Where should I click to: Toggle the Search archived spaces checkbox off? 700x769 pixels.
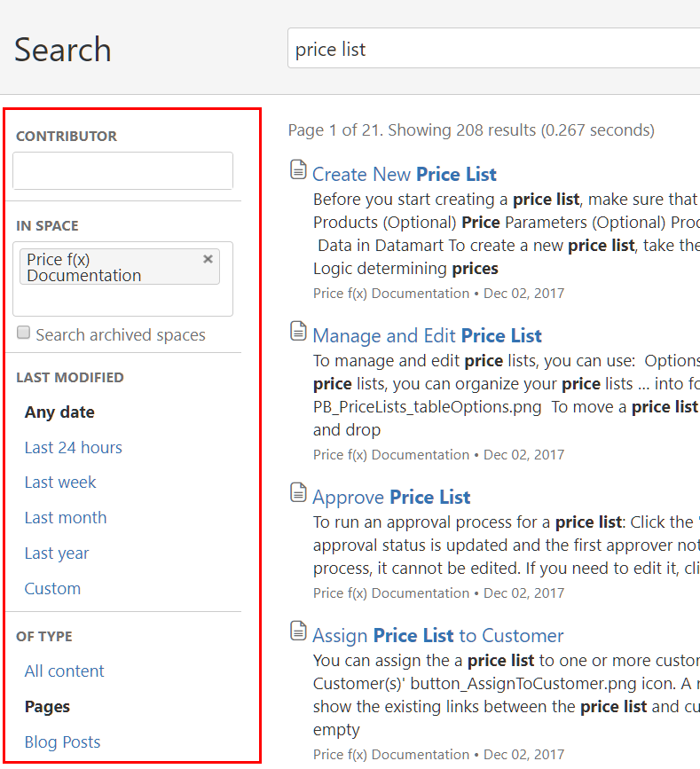pyautogui.click(x=22, y=333)
